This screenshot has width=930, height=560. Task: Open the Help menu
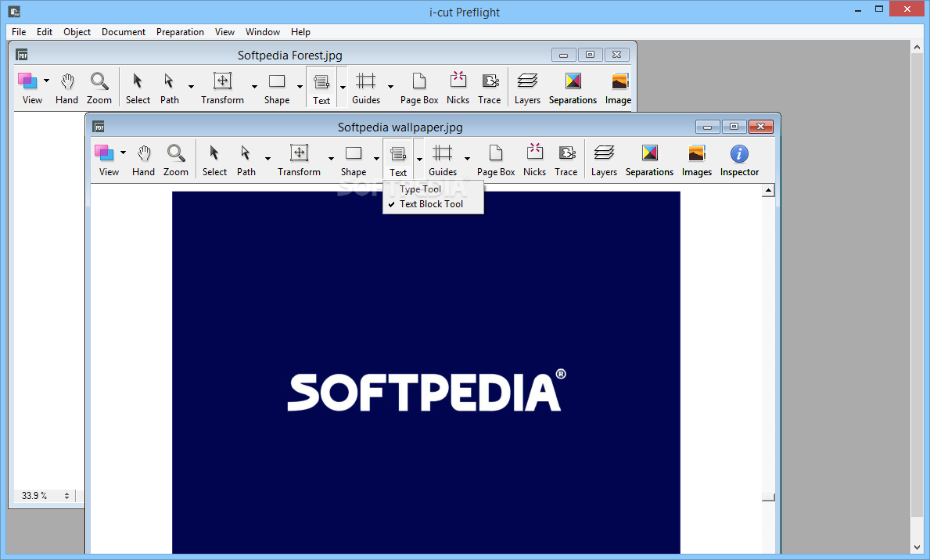[300, 32]
